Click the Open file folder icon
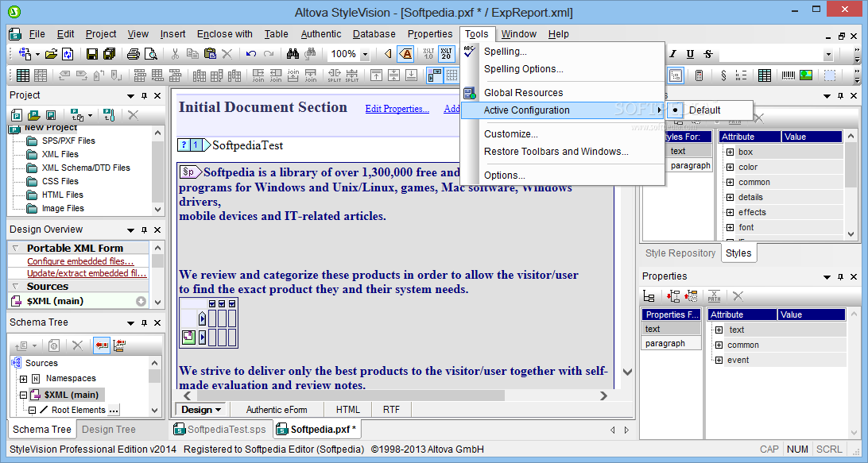The width and height of the screenshot is (868, 463). pyautogui.click(x=51, y=54)
